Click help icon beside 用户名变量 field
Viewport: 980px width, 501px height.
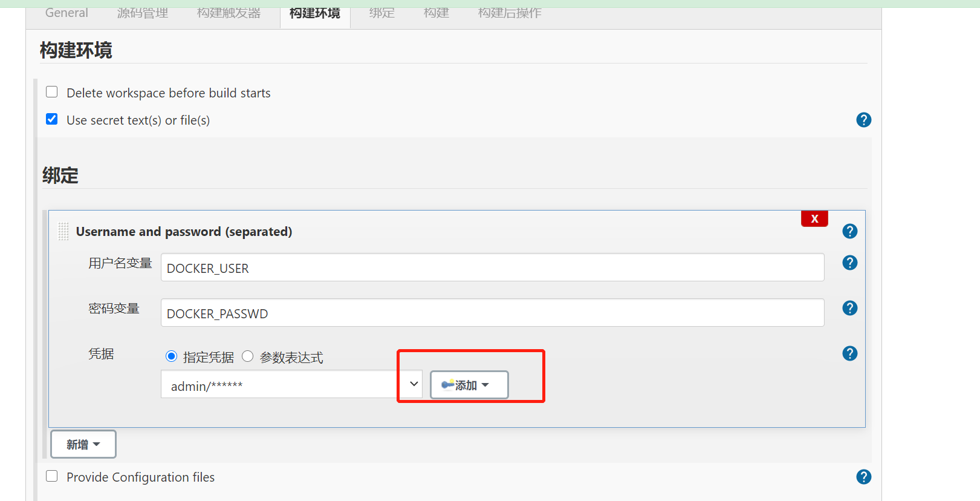[x=849, y=263]
